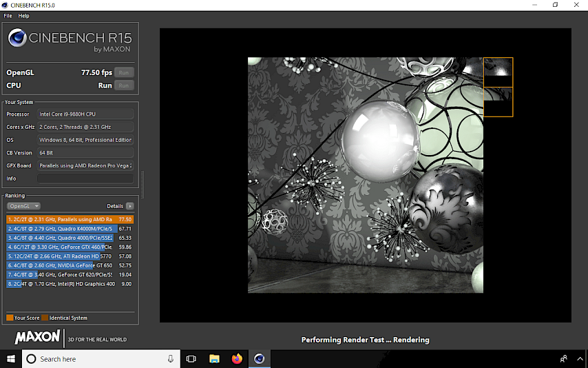This screenshot has width=588, height=368.
Task: Click the CB Version field
Action: pos(85,153)
